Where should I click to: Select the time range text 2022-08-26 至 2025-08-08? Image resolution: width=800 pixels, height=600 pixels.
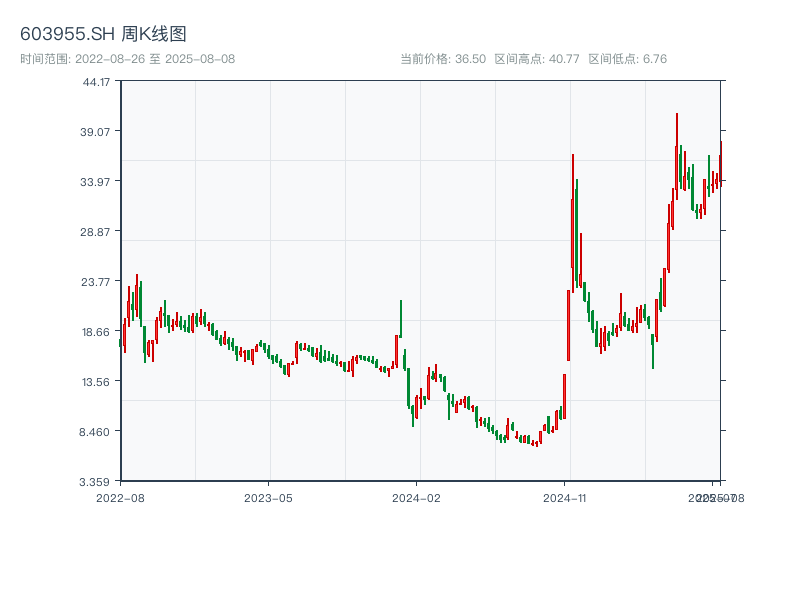click(x=155, y=59)
